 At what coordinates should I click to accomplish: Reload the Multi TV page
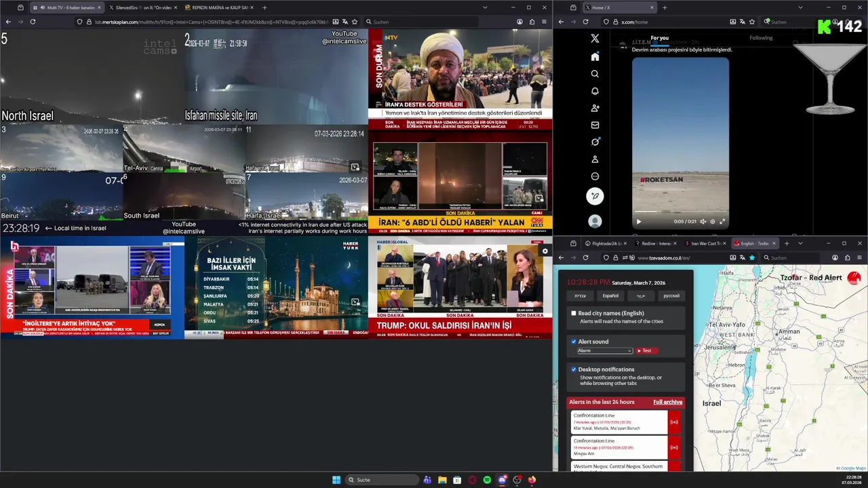(x=33, y=22)
